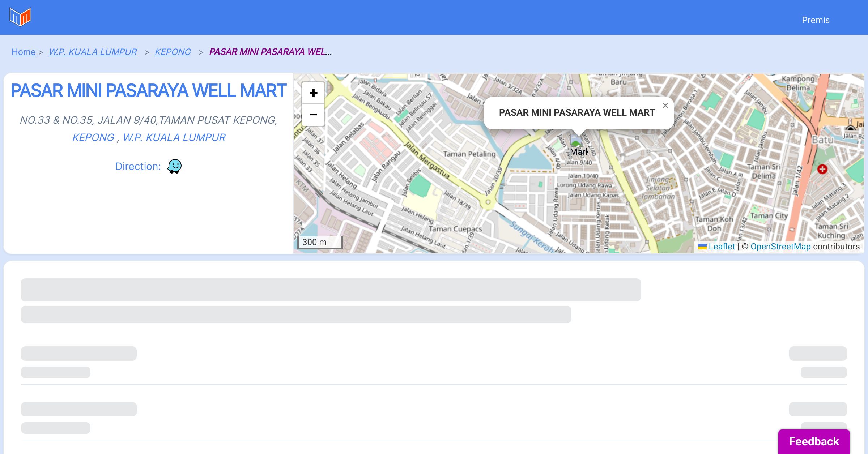Screen dimensions: 868x454
Task: Click the 300 m map scale
Action: pyautogui.click(x=320, y=242)
